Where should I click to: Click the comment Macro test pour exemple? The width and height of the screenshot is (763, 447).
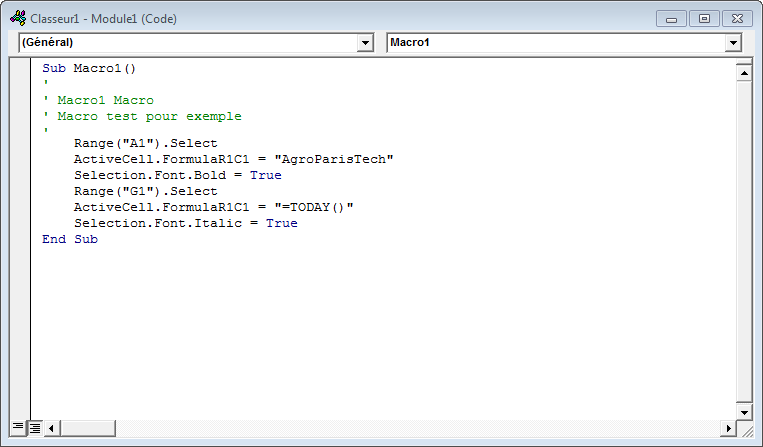(149, 116)
